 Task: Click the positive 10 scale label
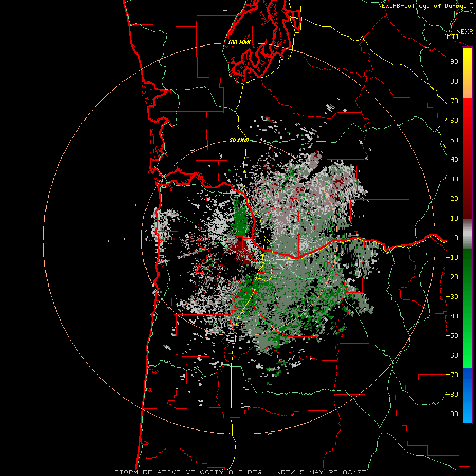[454, 218]
